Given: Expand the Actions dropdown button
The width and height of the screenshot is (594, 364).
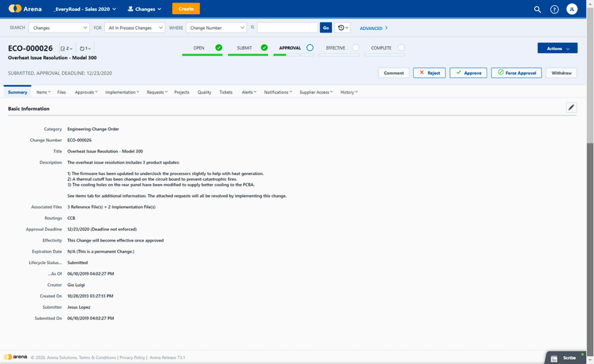Looking at the screenshot, I should (557, 48).
